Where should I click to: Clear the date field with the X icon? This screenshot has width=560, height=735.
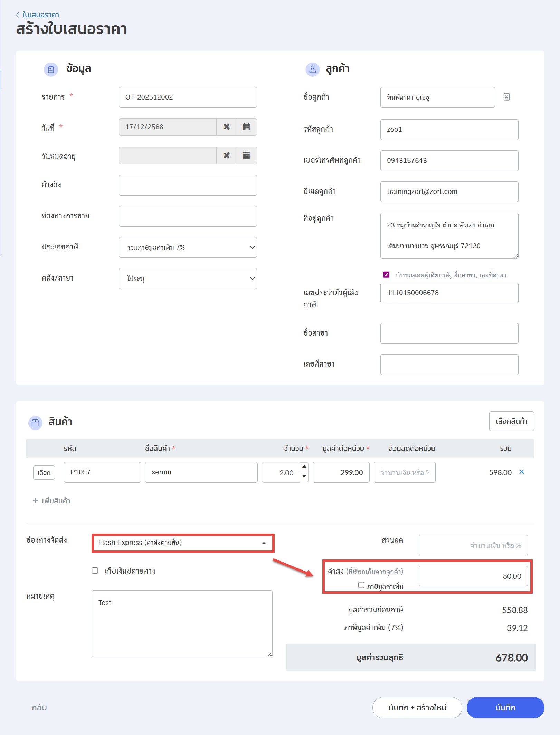(227, 127)
